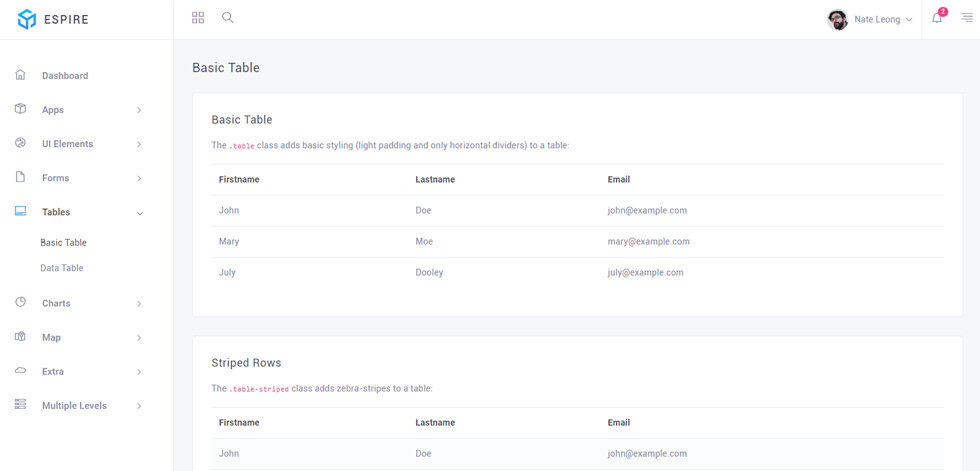Expand the Extra chevron arrow

click(139, 372)
